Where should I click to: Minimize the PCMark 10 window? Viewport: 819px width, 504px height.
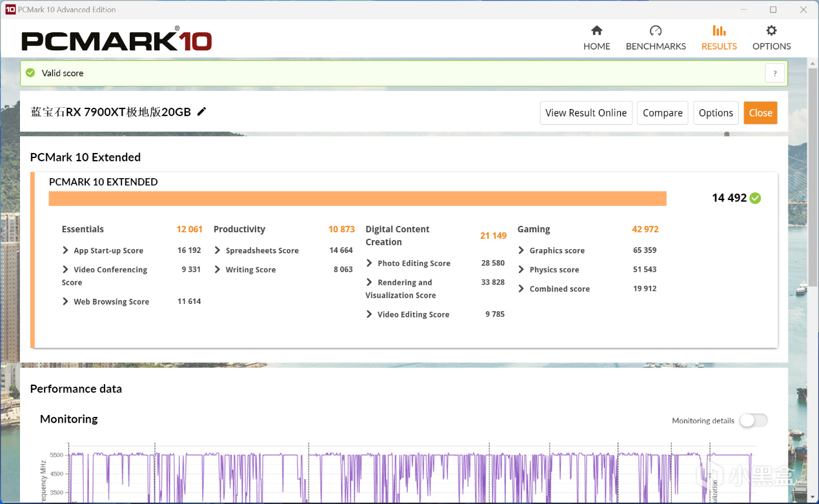pyautogui.click(x=743, y=10)
